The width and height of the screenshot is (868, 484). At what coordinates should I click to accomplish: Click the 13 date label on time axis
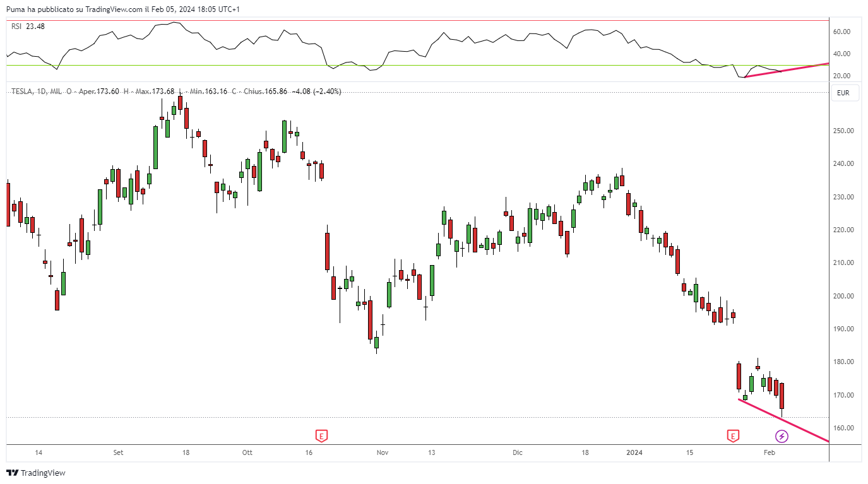coord(432,452)
